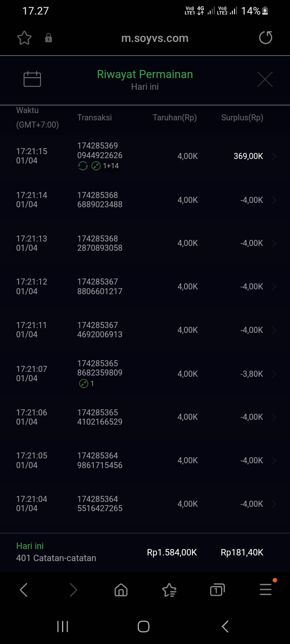
Task: Open the browser hamburger menu
Action: click(x=265, y=590)
